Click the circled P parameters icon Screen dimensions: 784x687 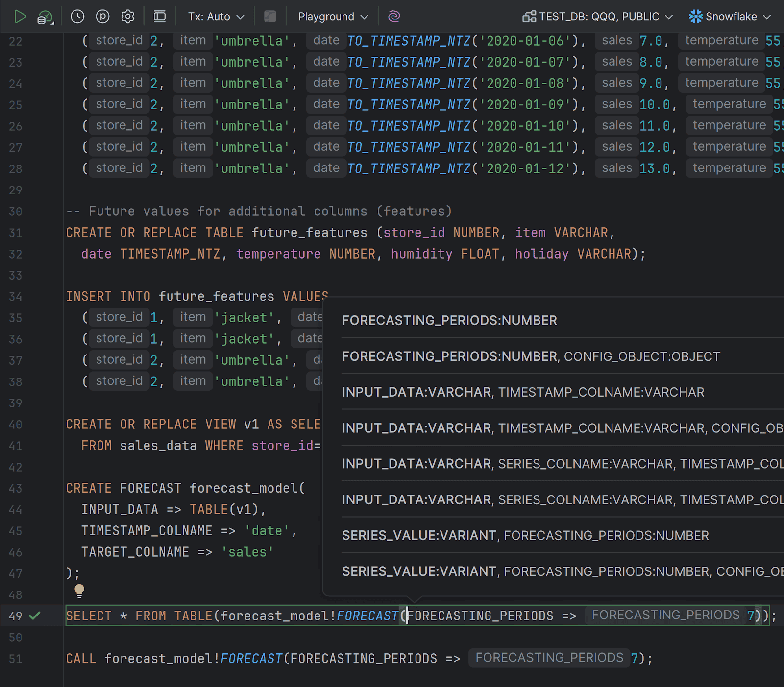[102, 17]
